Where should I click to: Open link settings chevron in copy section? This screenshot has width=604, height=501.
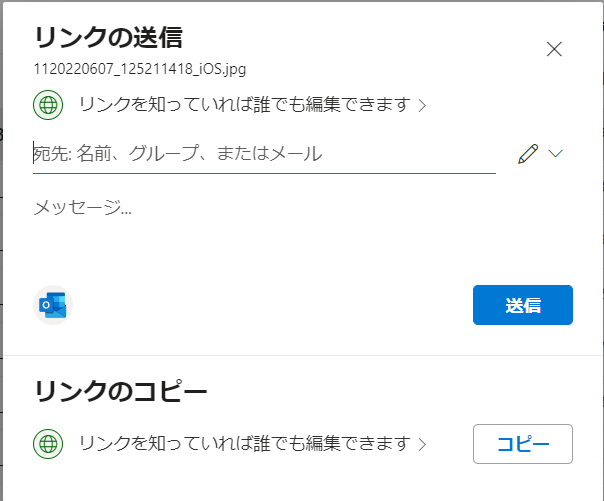click(x=423, y=444)
